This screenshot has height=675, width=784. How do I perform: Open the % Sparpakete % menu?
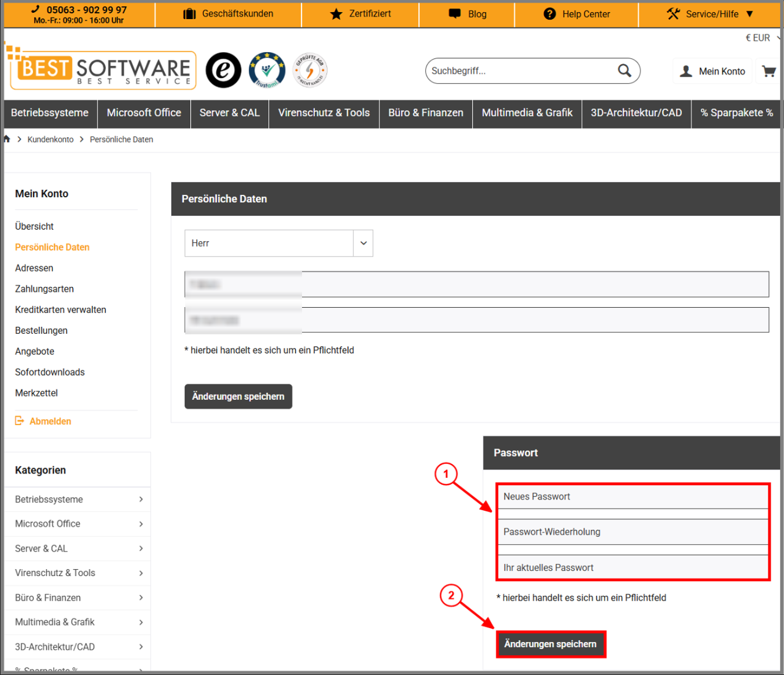737,113
